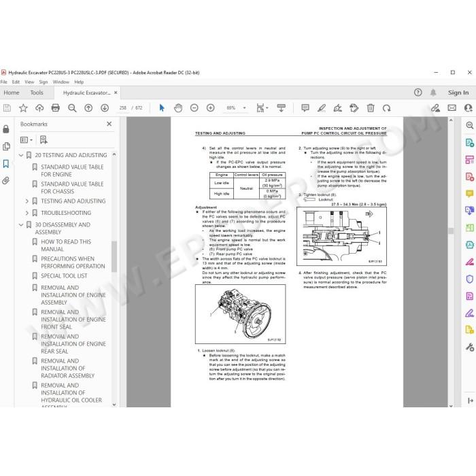The width and height of the screenshot is (476, 476).
Task: Open the Help menu
Action: pos(79,82)
